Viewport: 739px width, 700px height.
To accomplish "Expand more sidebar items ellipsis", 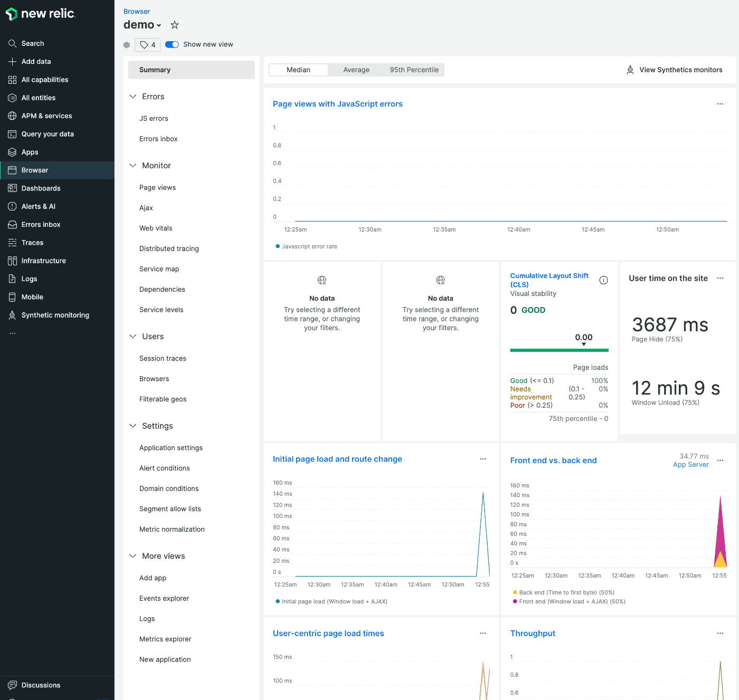I will coord(12,333).
